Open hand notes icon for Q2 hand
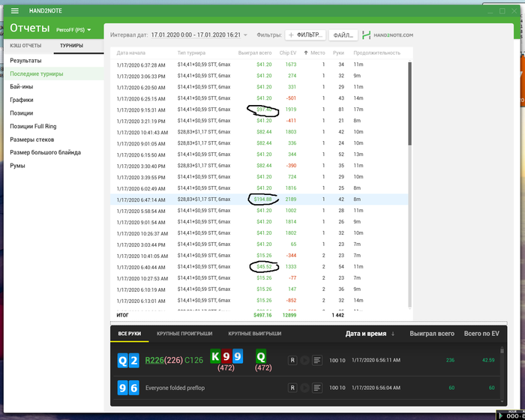The height and width of the screenshot is (420, 525). [x=317, y=360]
